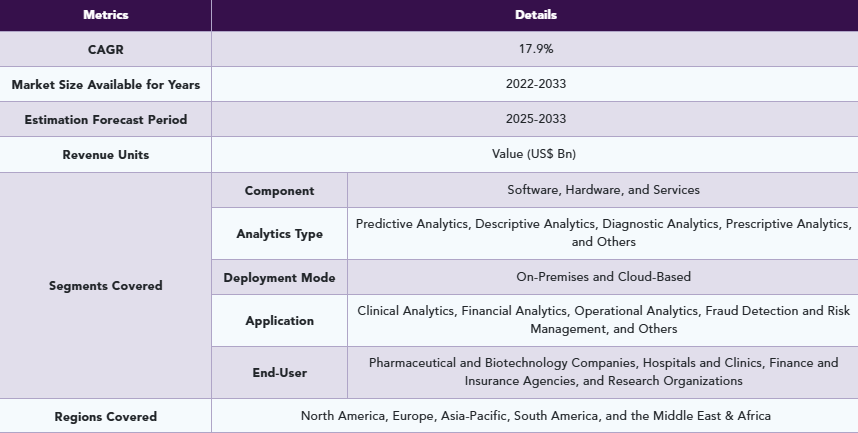Select the Software, Hardware, and Services cell
858x433 pixels.
tap(603, 190)
